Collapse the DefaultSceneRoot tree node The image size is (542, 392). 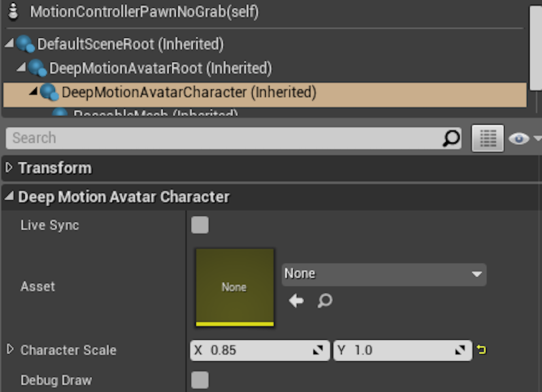9,43
